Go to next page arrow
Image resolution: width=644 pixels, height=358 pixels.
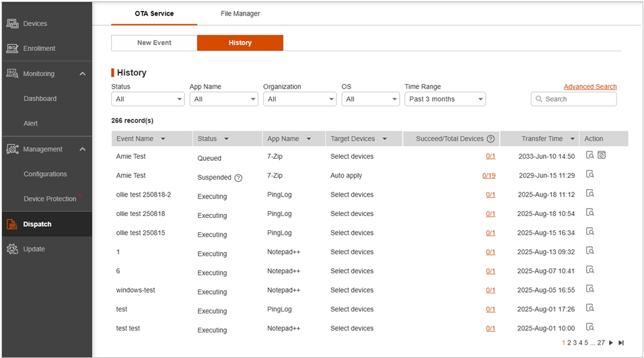click(611, 343)
